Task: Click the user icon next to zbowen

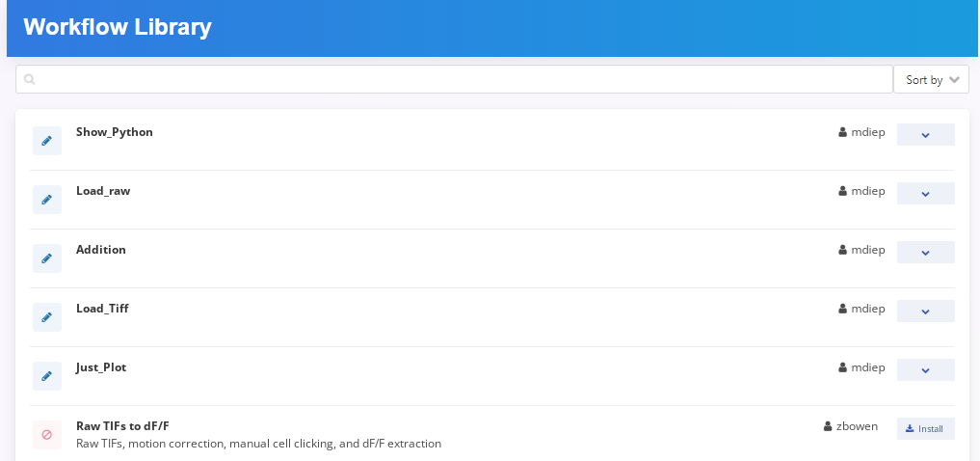Action: click(x=828, y=426)
